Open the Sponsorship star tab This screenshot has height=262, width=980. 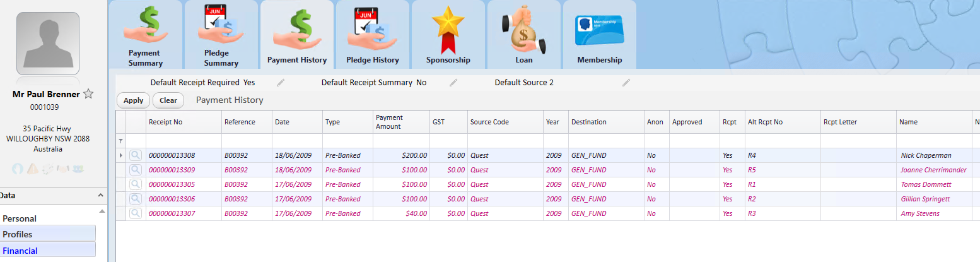[x=448, y=35]
